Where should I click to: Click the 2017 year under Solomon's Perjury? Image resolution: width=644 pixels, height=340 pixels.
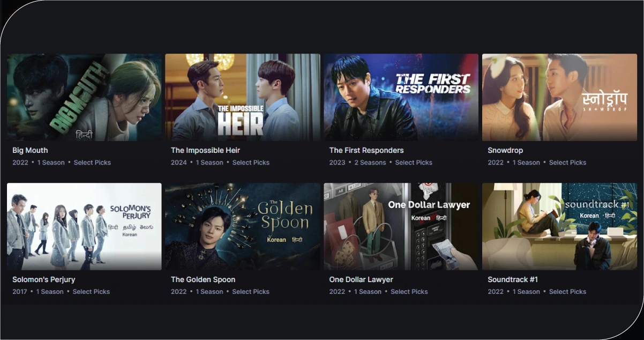[20, 292]
